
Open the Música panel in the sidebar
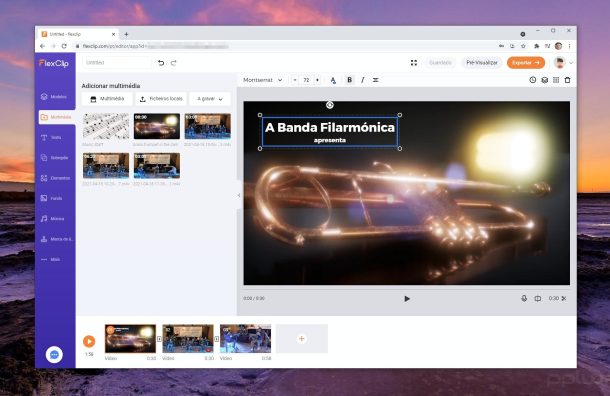(x=54, y=219)
